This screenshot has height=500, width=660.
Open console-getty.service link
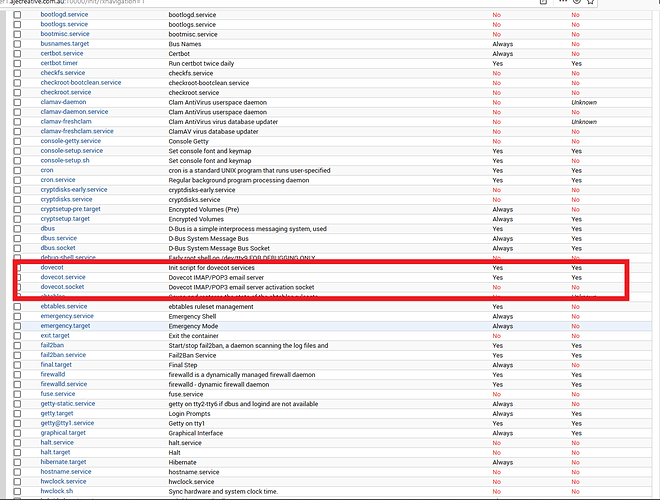[71, 141]
